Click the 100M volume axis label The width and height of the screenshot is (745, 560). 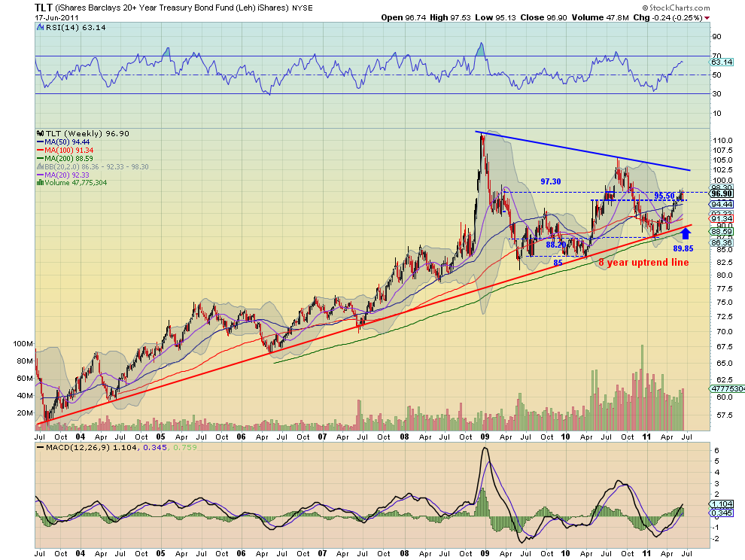(x=23, y=344)
